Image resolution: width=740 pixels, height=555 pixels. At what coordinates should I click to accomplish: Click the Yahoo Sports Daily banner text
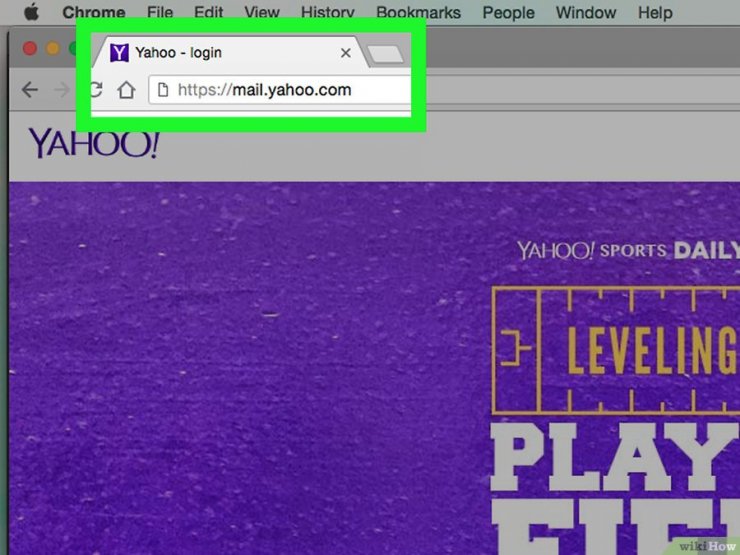(x=628, y=250)
